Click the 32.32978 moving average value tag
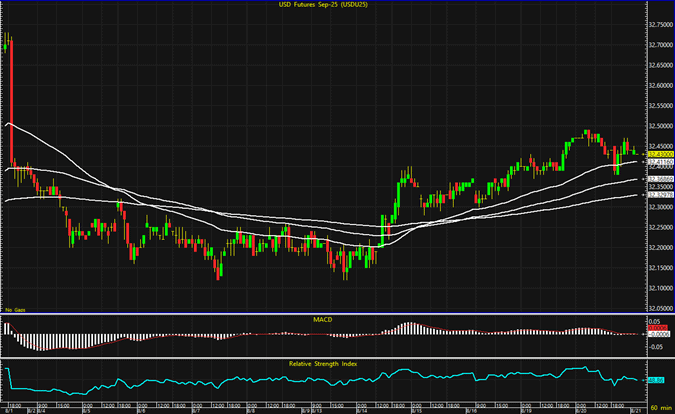 660,194
